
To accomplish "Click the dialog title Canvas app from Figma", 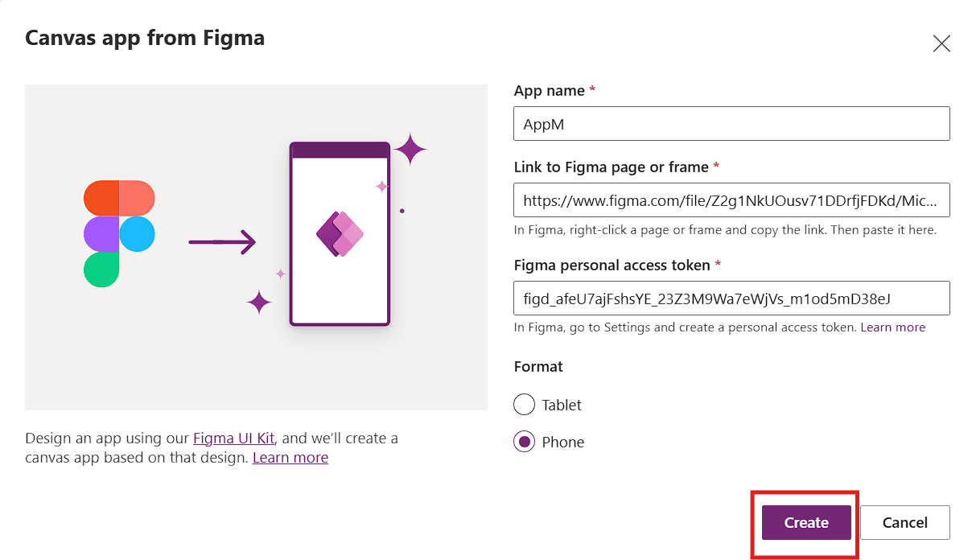I will pos(145,38).
